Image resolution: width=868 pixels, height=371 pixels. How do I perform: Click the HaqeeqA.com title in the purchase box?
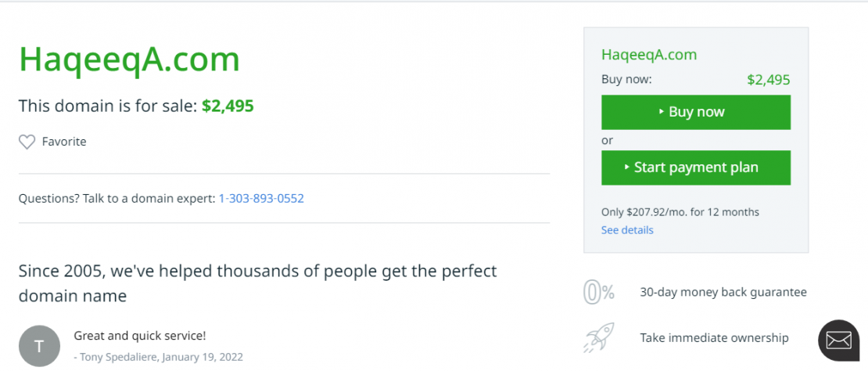point(649,55)
